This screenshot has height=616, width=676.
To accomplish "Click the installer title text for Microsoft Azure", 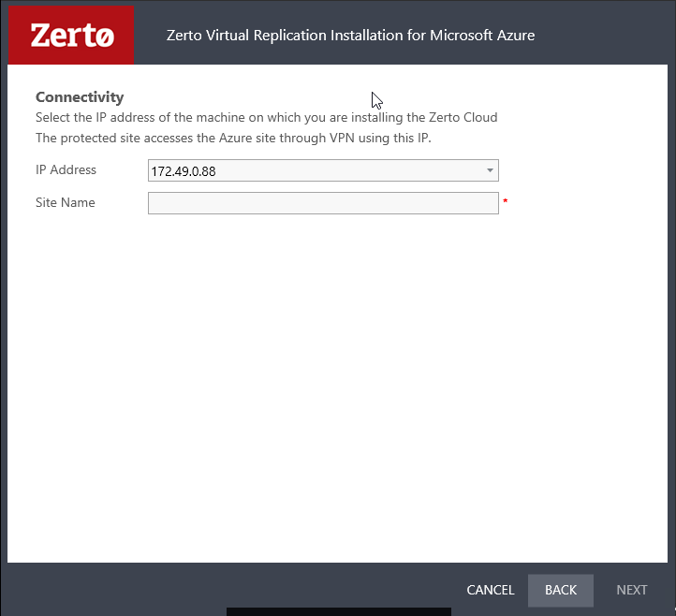I will click(350, 36).
